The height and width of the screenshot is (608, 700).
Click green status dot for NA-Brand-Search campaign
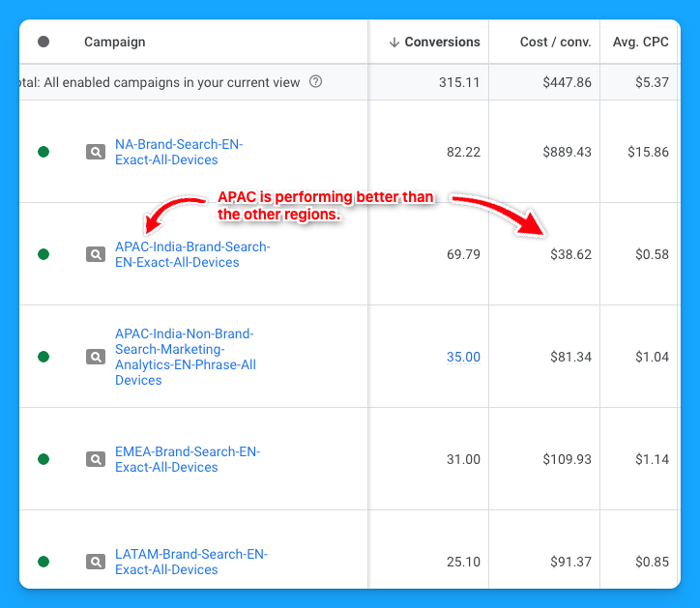click(x=44, y=152)
